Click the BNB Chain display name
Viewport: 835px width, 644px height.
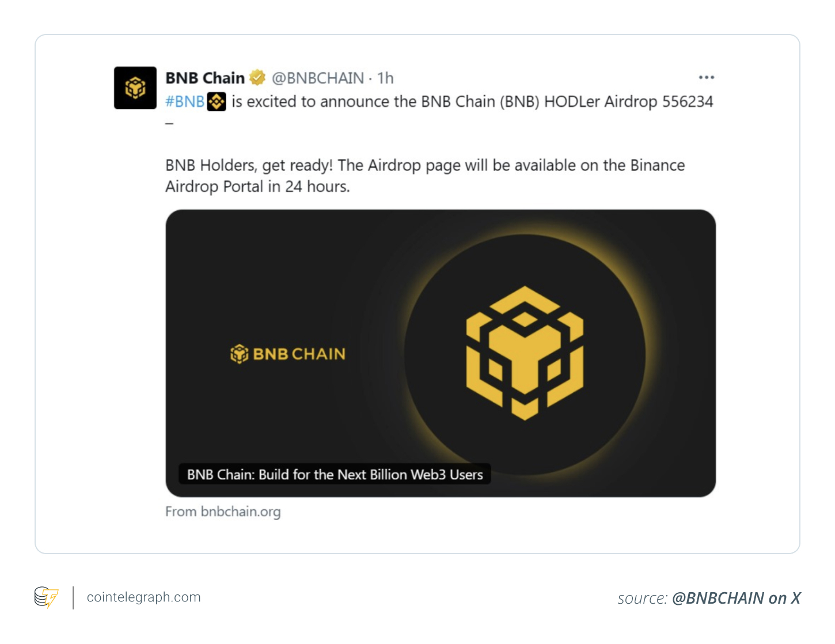pos(205,78)
